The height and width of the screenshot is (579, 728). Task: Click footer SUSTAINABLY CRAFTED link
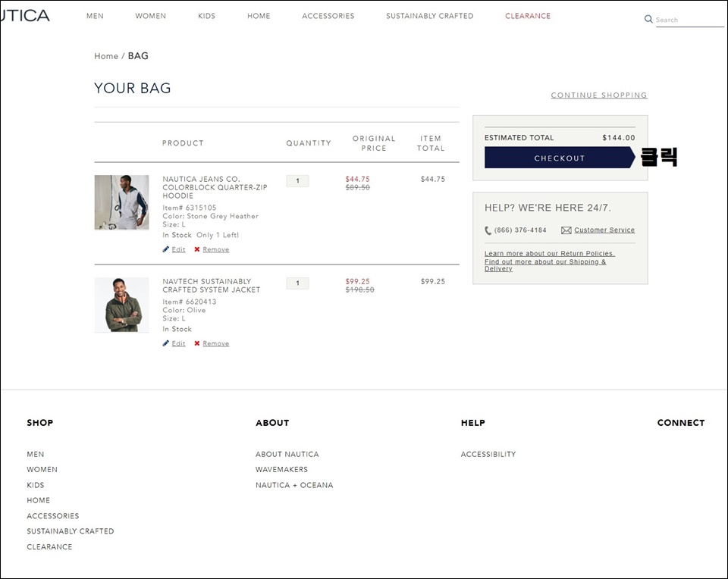[71, 531]
